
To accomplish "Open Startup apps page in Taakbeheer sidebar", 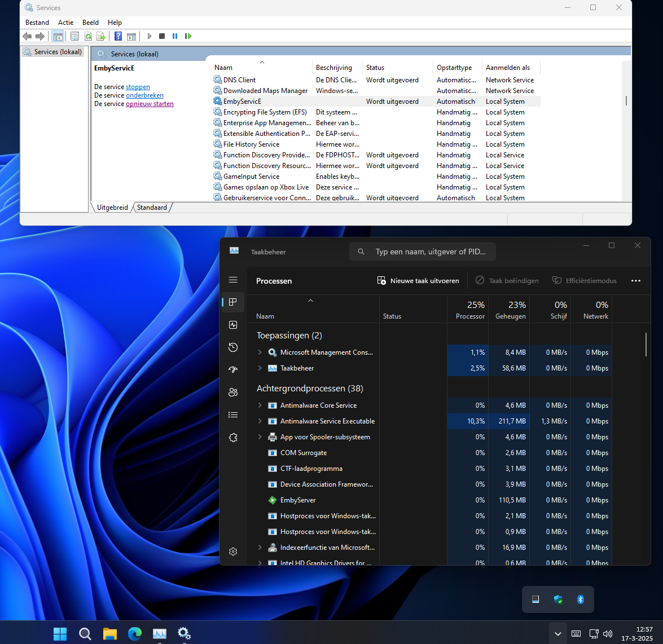I will point(233,370).
